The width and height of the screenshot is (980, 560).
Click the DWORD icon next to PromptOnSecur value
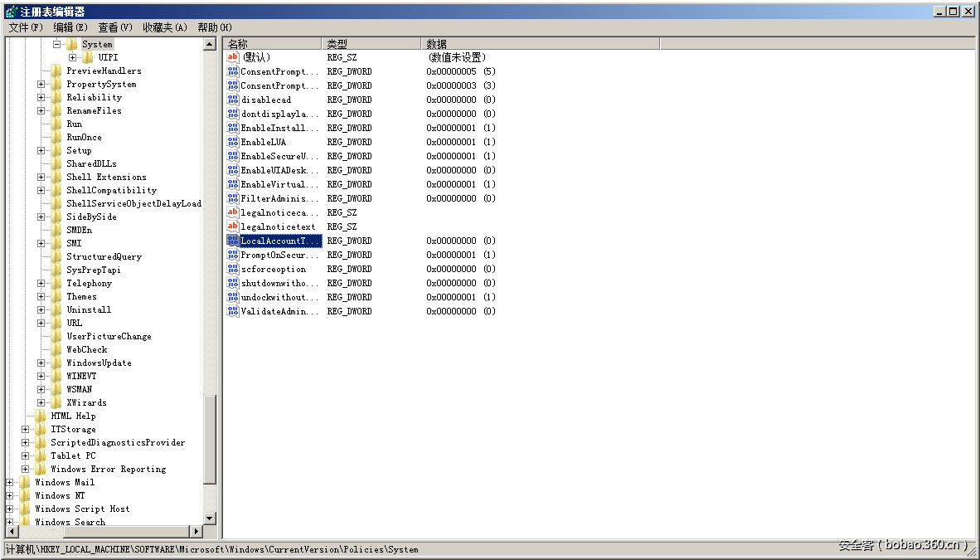pos(233,255)
